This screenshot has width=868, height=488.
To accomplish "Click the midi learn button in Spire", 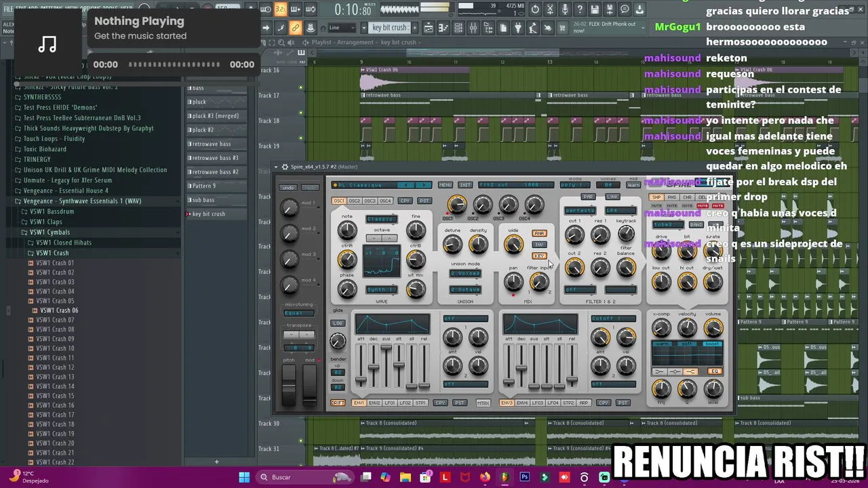I will 633,185.
